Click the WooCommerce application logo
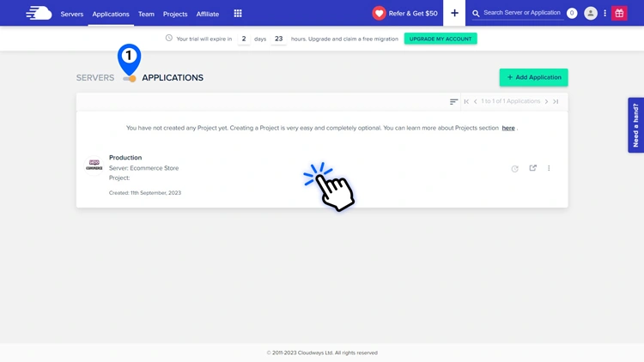The image size is (644, 362). 94,165
